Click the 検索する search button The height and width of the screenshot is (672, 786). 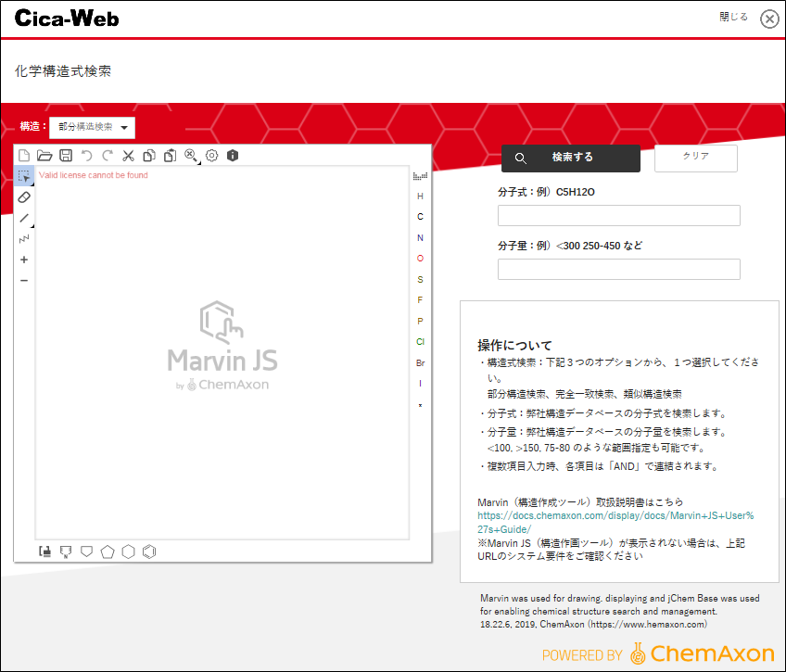pos(570,158)
